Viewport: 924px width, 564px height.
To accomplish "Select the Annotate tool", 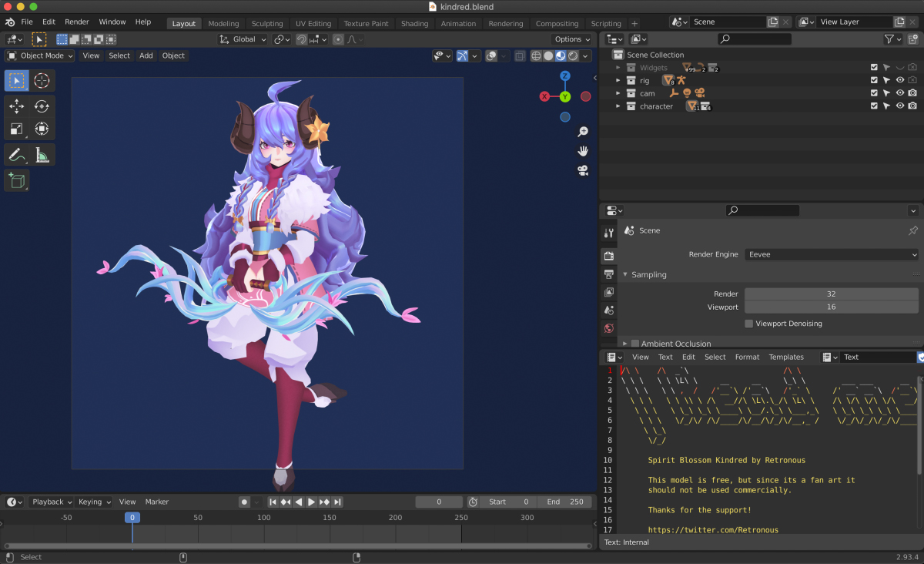I will pos(17,155).
